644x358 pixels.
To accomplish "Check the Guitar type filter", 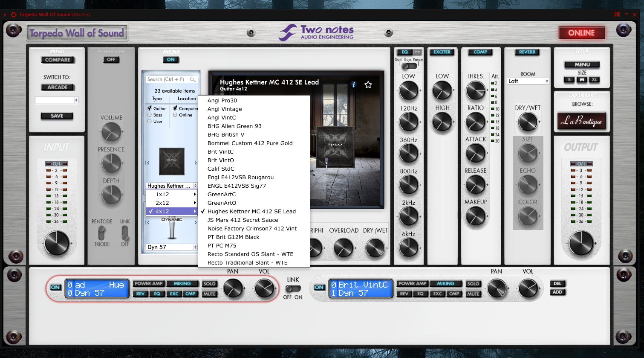I will (x=150, y=108).
